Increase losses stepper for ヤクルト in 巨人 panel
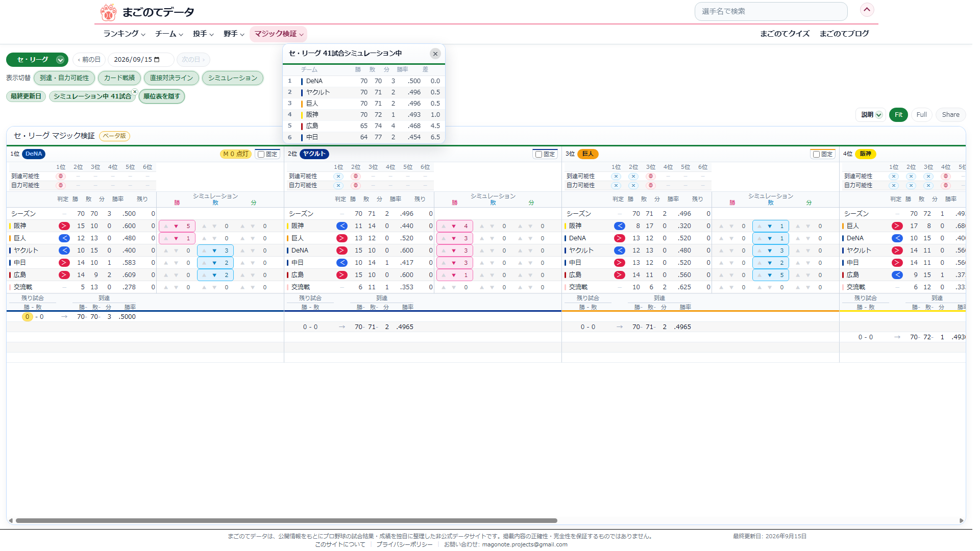The width and height of the screenshot is (980, 551). 759,251
